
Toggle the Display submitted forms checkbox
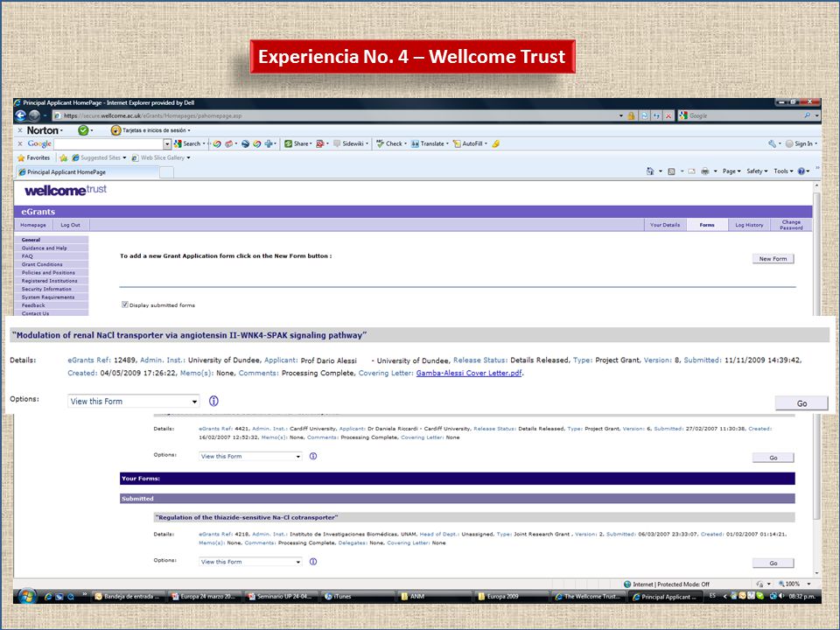pyautogui.click(x=125, y=304)
